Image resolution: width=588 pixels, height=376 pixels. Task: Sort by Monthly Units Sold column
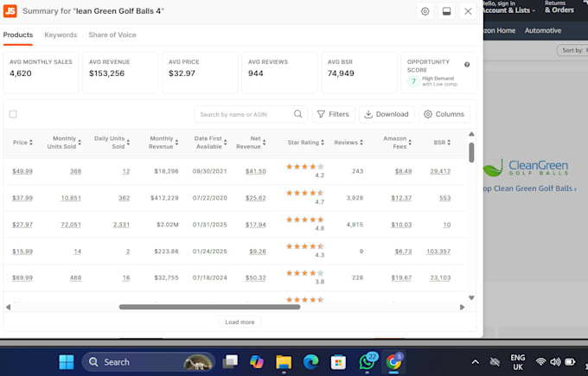click(64, 143)
